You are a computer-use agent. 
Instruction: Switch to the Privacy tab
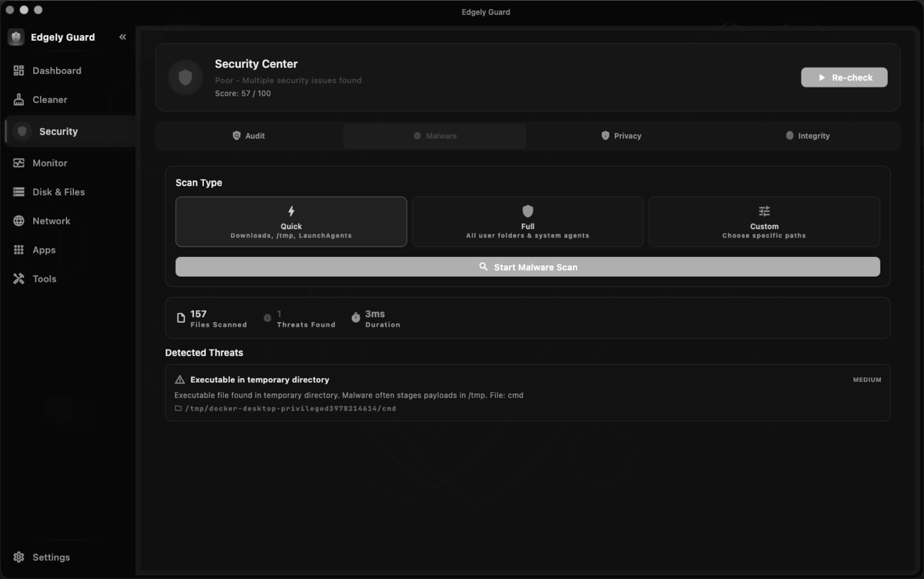click(x=621, y=136)
